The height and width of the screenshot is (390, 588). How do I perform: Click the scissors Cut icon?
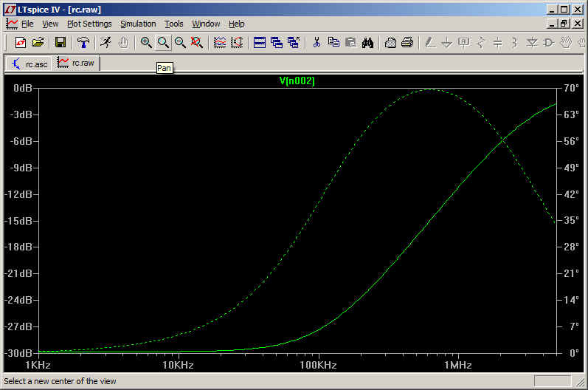(317, 43)
